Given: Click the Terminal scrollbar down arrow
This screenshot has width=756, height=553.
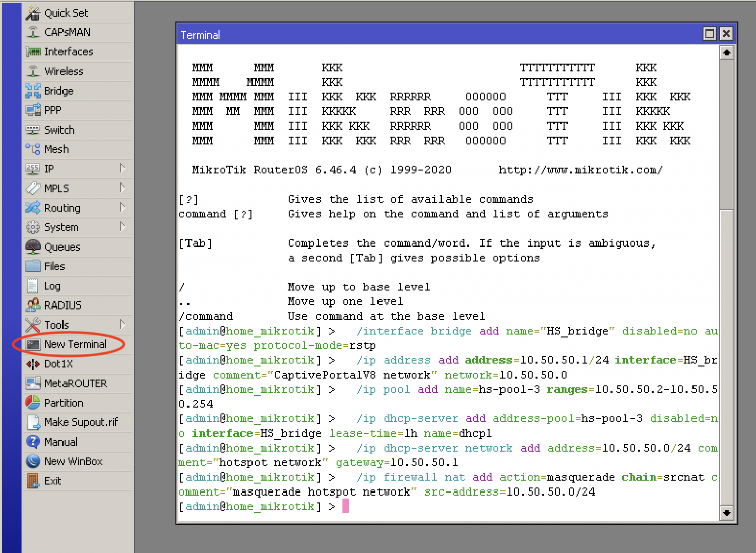Looking at the screenshot, I should point(726,513).
